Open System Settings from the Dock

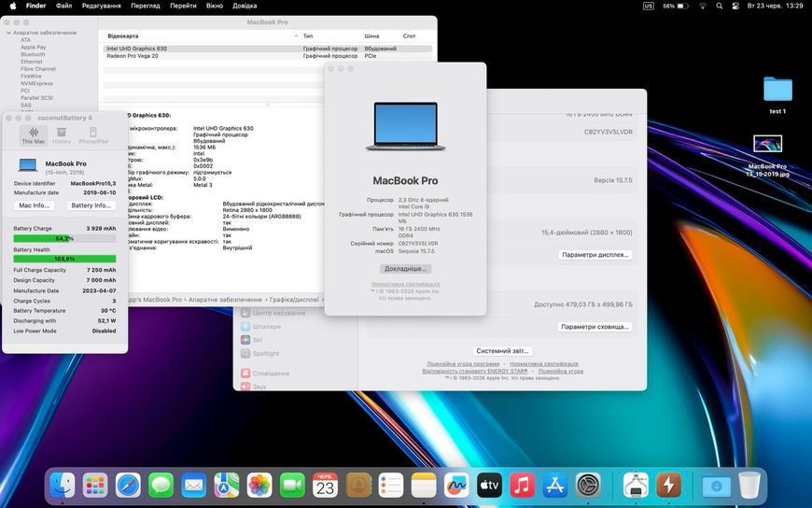tap(588, 486)
